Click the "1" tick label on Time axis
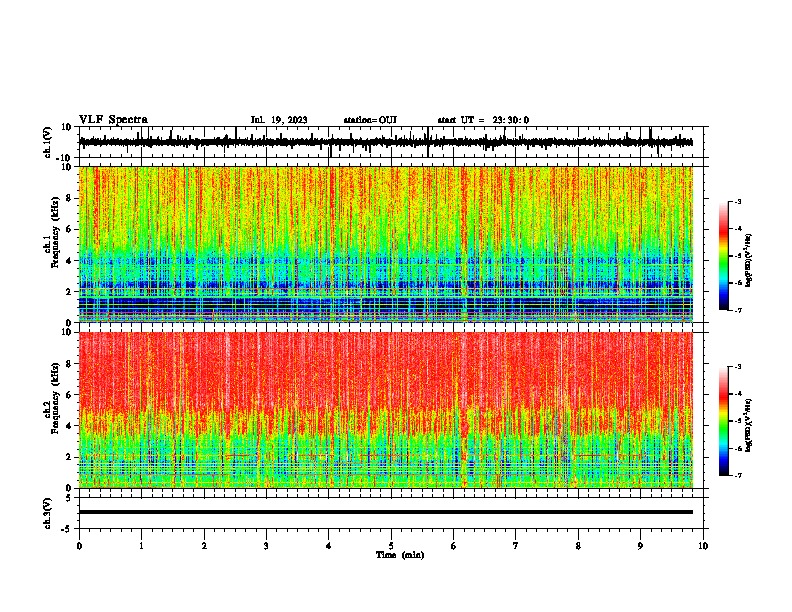The height and width of the screenshot is (612, 792). tap(141, 546)
